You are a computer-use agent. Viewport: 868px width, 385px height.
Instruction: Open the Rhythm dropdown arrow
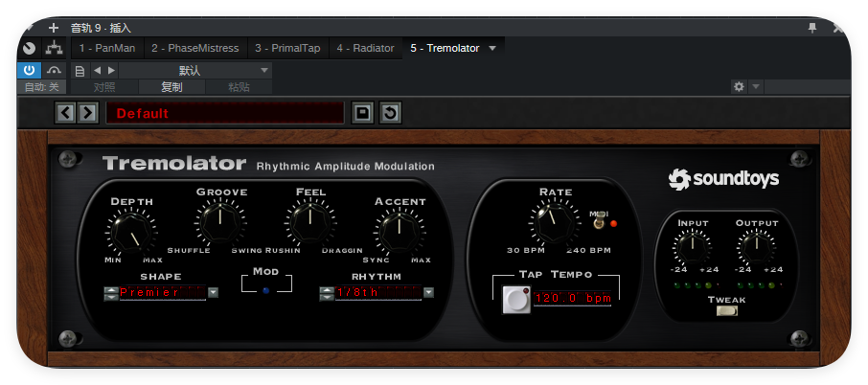point(428,293)
